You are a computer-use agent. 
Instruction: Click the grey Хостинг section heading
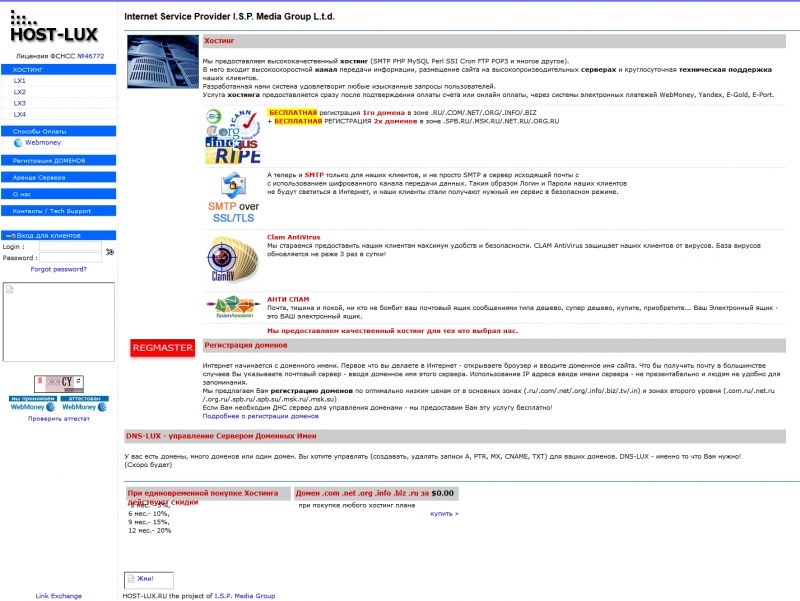click(494, 41)
